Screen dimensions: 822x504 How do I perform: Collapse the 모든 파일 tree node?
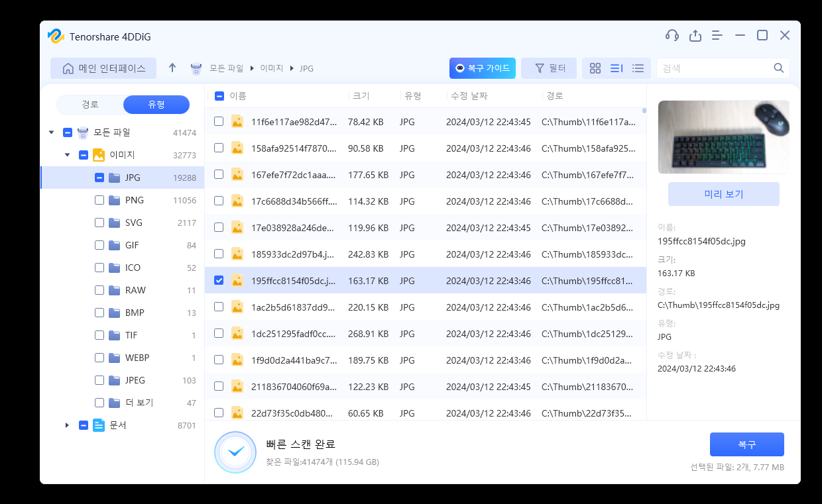point(52,132)
